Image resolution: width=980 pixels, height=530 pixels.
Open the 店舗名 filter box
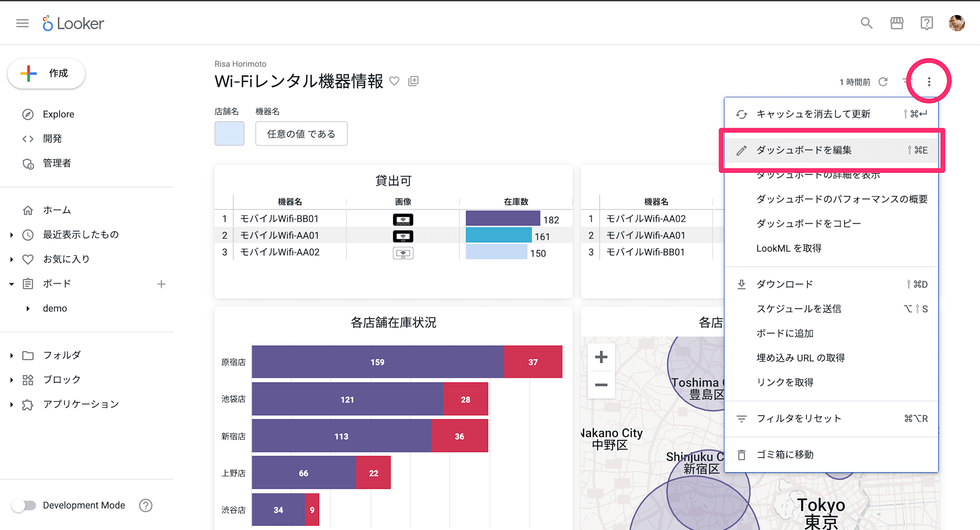click(229, 134)
